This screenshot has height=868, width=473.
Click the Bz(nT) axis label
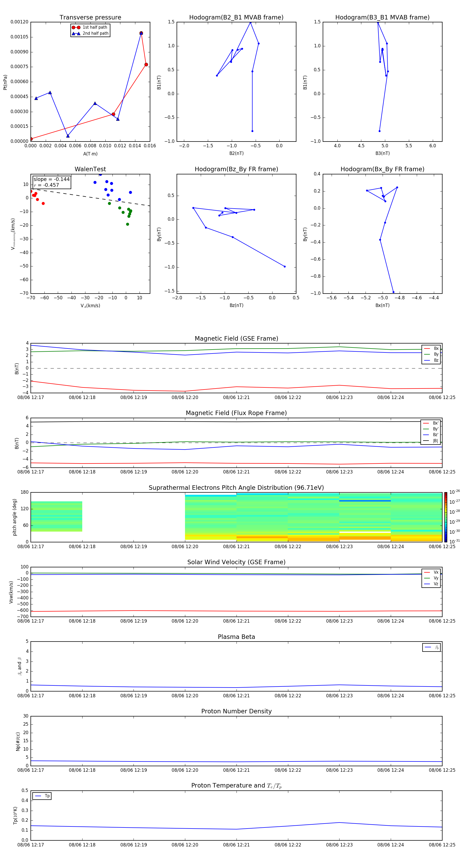[236, 305]
